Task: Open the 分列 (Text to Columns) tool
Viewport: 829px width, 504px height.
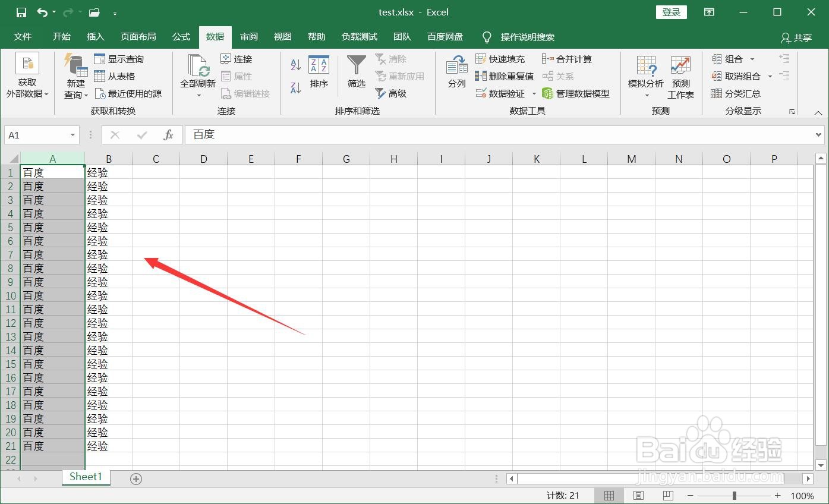Action: [456, 74]
